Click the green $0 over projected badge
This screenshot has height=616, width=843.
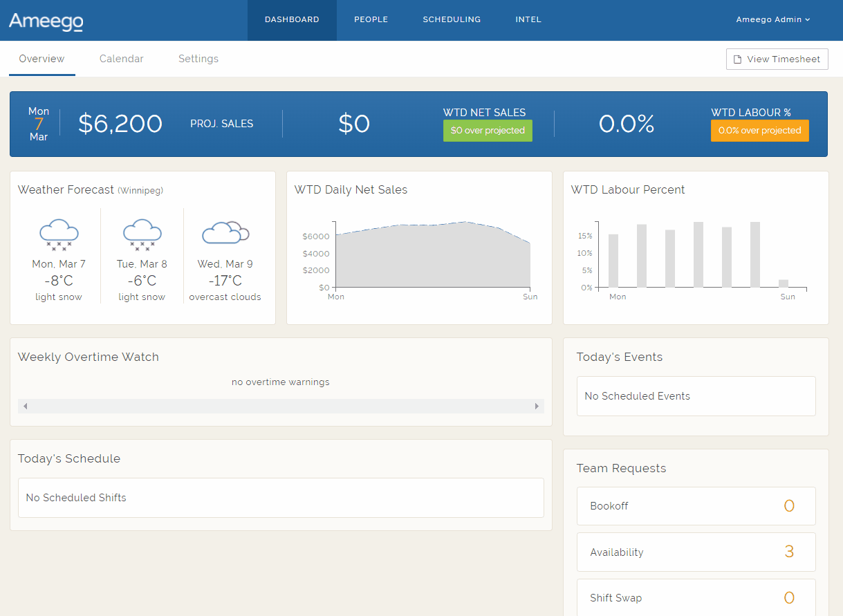tap(488, 130)
